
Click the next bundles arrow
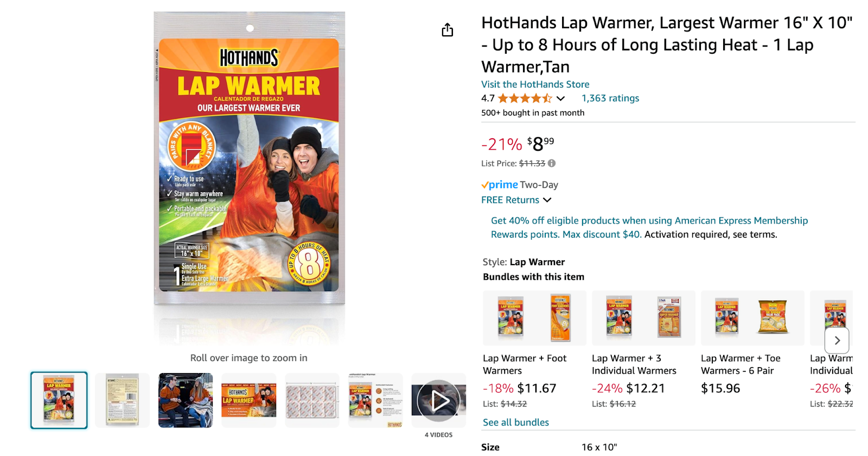click(837, 341)
